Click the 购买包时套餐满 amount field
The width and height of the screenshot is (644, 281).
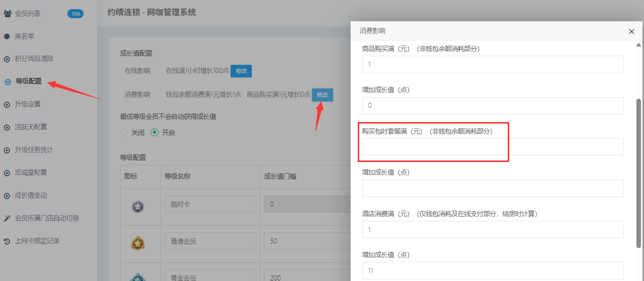(x=493, y=147)
